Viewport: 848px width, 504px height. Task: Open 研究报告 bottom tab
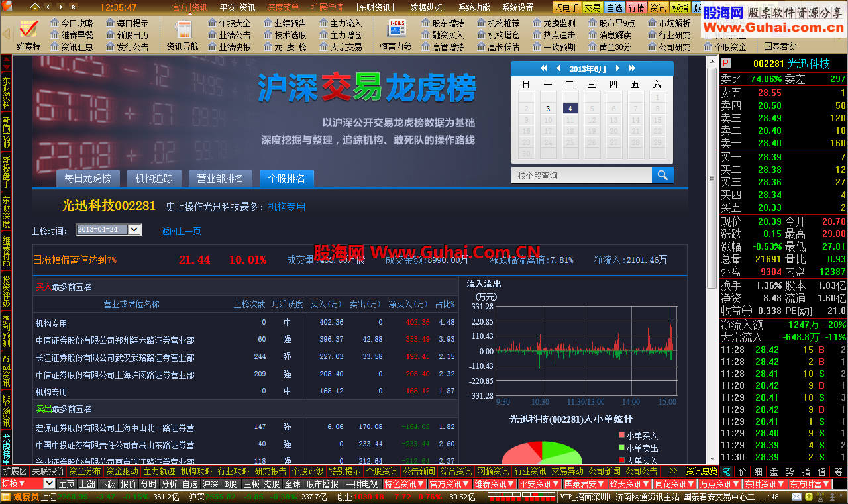(x=270, y=471)
